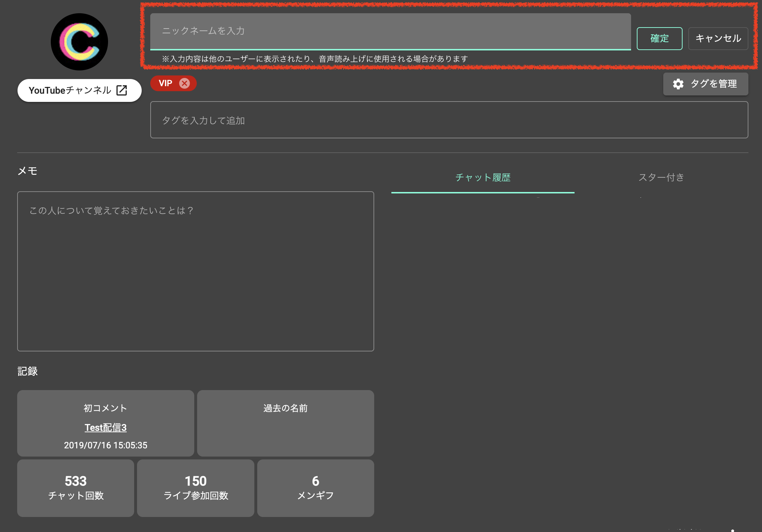The height and width of the screenshot is (532, 762).
Task: Click the gear icon on タグを管理
Action: point(679,84)
